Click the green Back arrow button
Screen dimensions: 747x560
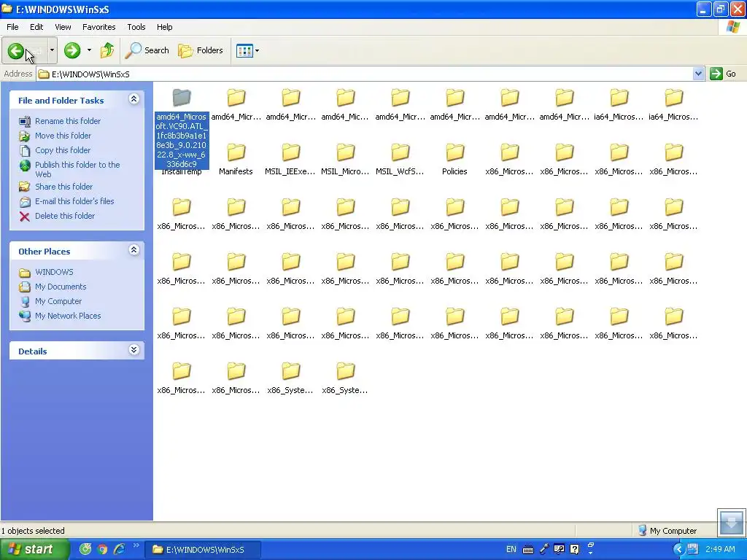coord(16,50)
